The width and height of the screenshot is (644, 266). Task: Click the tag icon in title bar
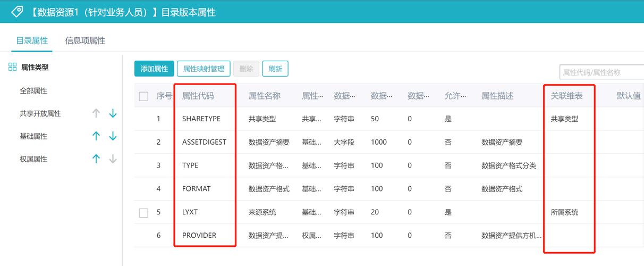(x=17, y=11)
